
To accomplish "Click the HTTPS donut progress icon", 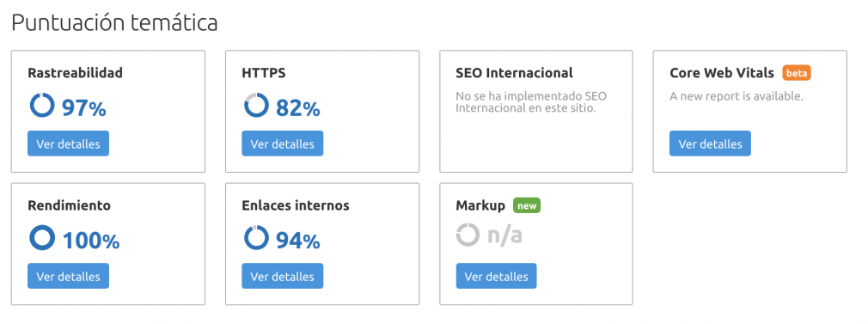I will pos(256,106).
